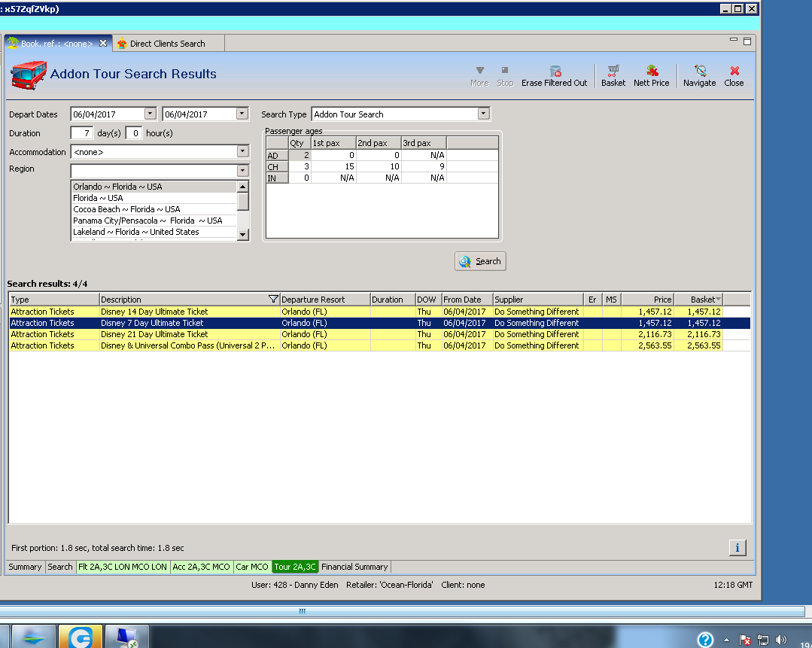Open the first Depart Dates dropdown
The height and width of the screenshot is (648, 812).
151,114
